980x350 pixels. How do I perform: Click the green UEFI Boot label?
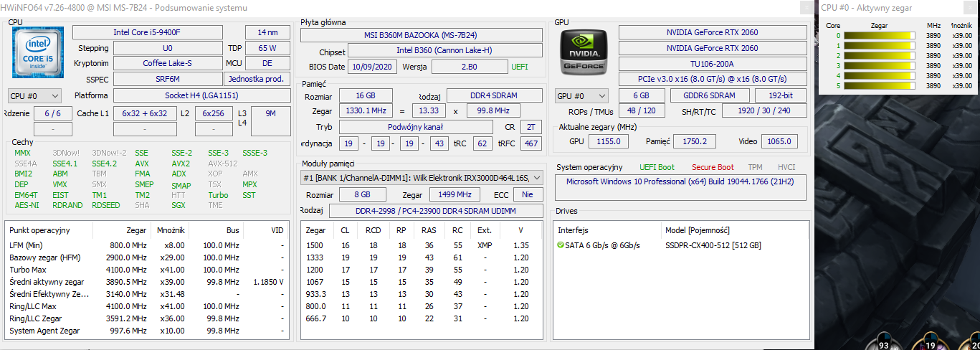[x=657, y=167]
